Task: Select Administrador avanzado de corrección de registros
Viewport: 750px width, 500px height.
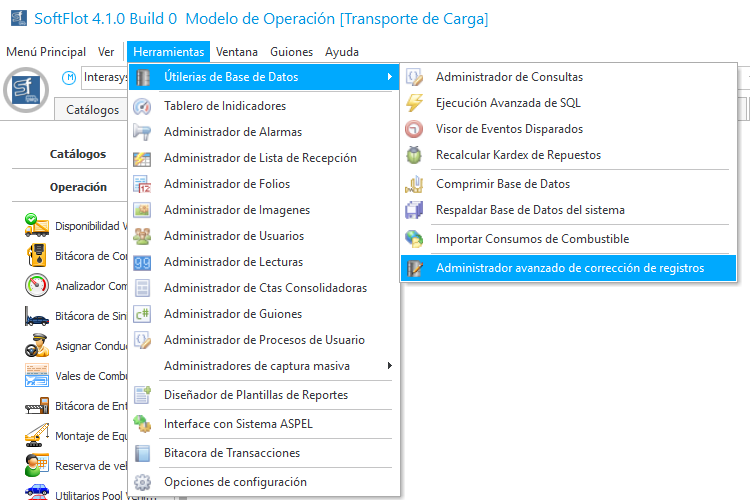Action: 570,268
